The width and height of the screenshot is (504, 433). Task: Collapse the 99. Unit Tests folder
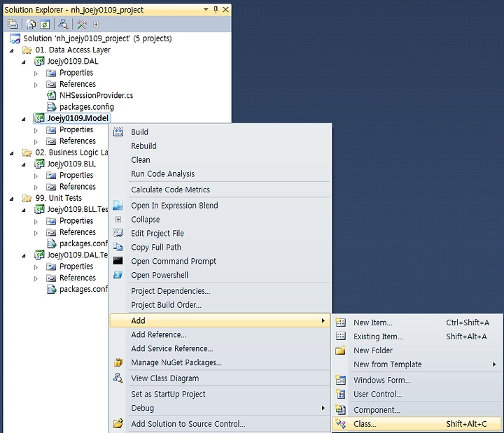coord(12,199)
